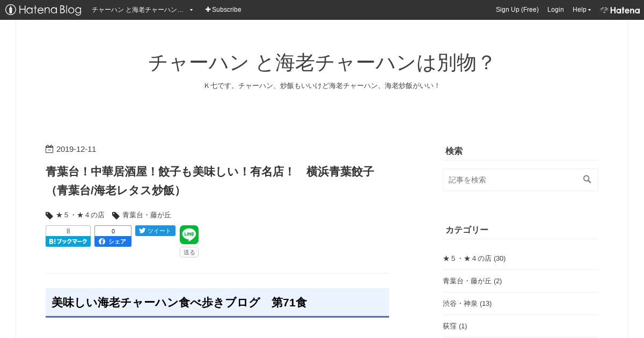Select the 青葉台・藤が丘 tag under the title
The height and width of the screenshot is (338, 644).
(147, 215)
